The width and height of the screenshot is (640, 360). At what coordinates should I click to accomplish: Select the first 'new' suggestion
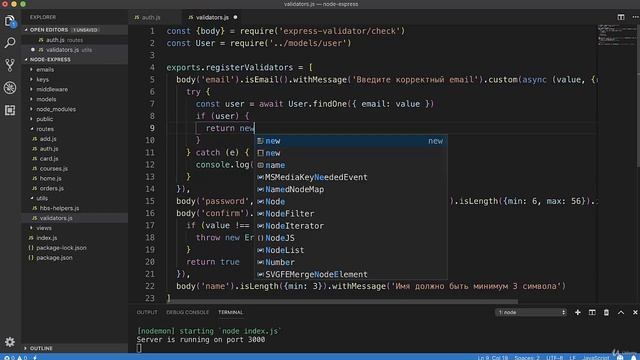click(x=350, y=141)
